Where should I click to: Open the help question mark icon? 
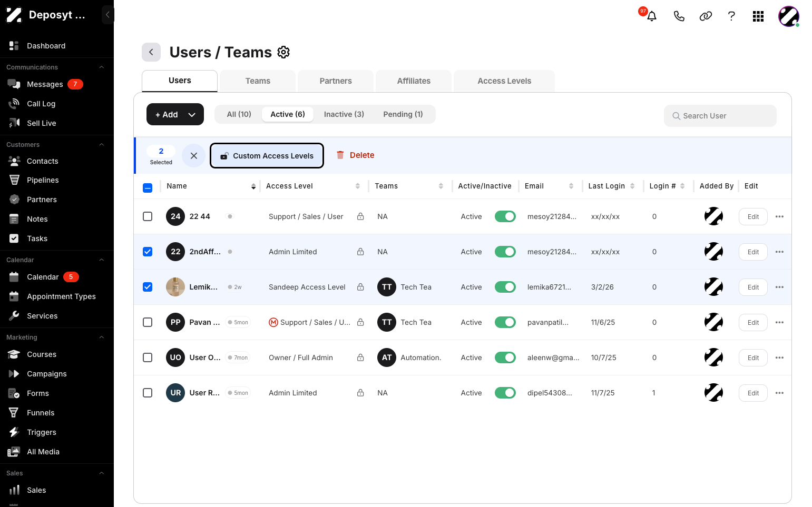click(731, 16)
